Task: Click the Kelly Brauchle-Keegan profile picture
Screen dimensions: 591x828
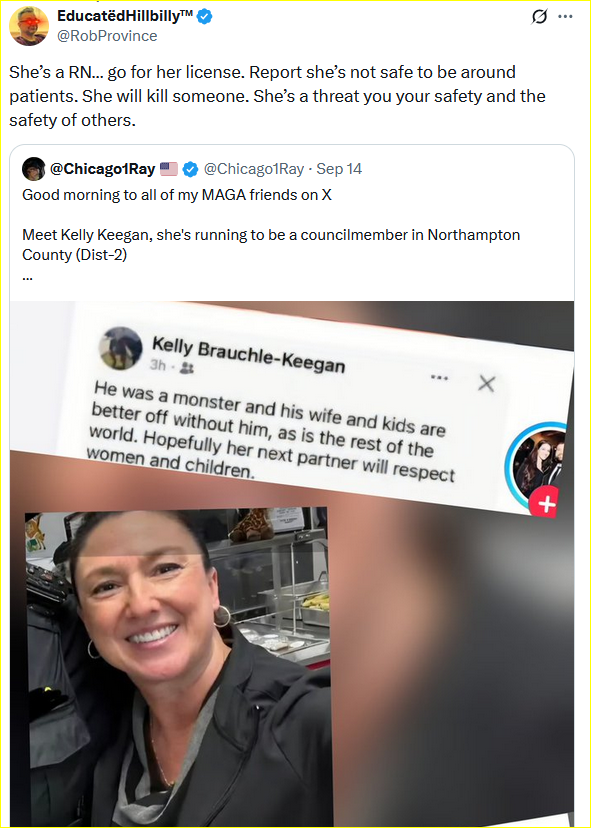Action: click(x=120, y=348)
